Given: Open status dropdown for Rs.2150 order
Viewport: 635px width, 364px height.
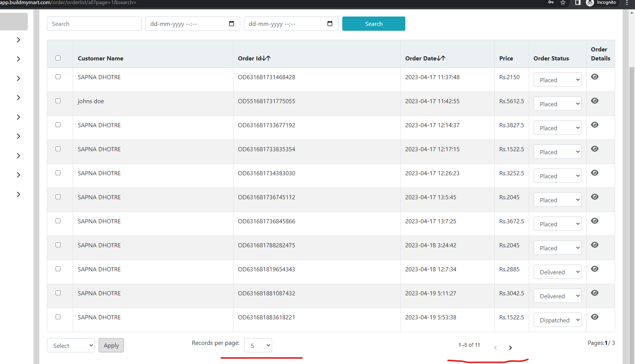Looking at the screenshot, I should point(557,80).
